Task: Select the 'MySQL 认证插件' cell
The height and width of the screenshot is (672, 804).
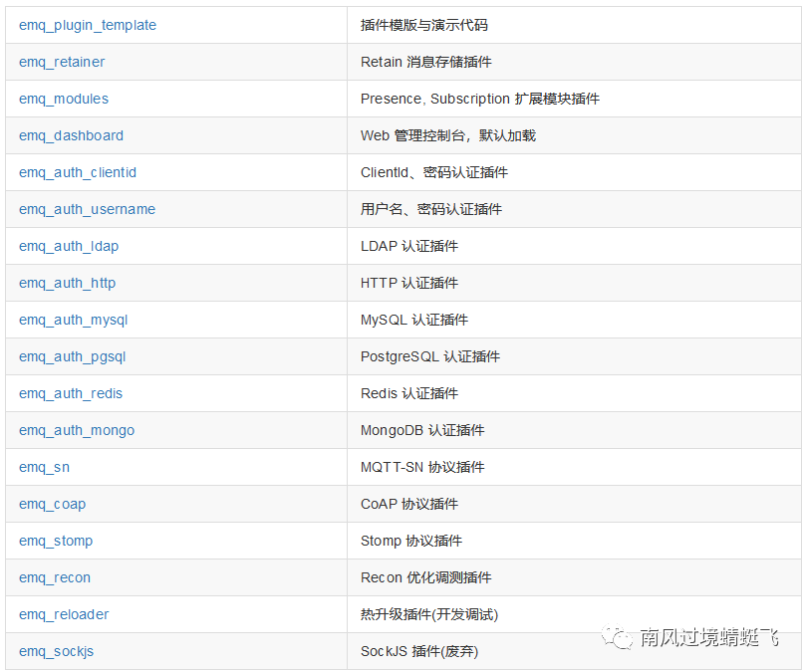Action: [x=414, y=321]
